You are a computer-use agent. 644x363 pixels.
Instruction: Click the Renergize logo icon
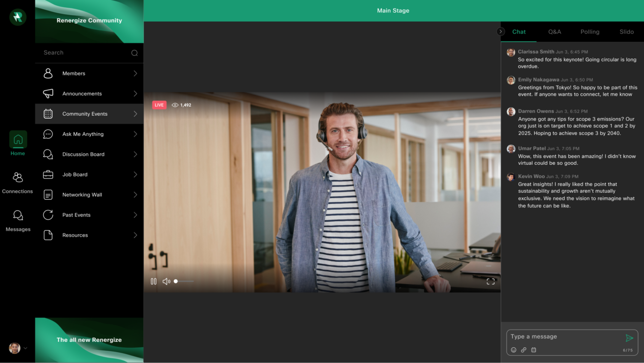pyautogui.click(x=18, y=17)
